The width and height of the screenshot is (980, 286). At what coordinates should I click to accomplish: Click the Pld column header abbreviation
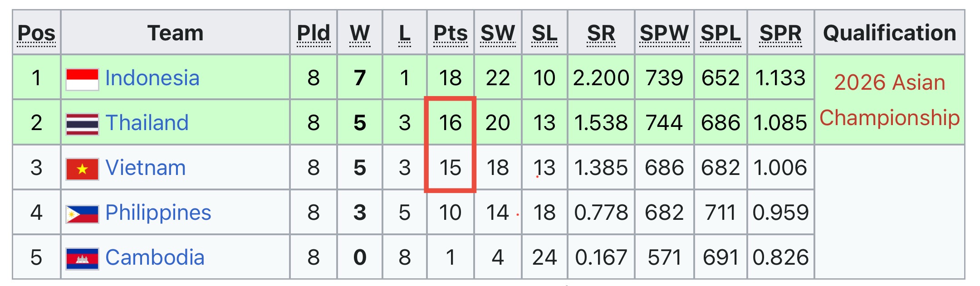314,34
